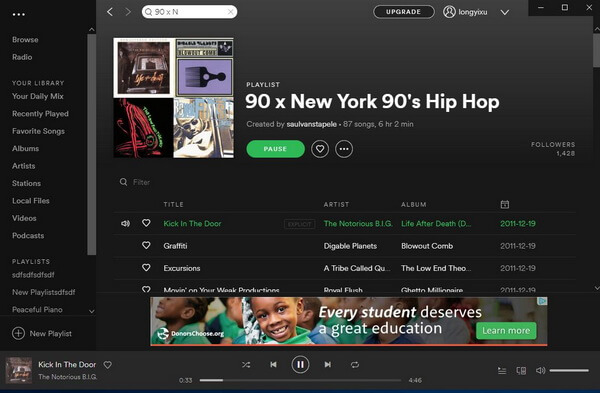This screenshot has height=393, width=600.
Task: Open The Notorious B.I.G. artist link in track list
Action: (358, 223)
